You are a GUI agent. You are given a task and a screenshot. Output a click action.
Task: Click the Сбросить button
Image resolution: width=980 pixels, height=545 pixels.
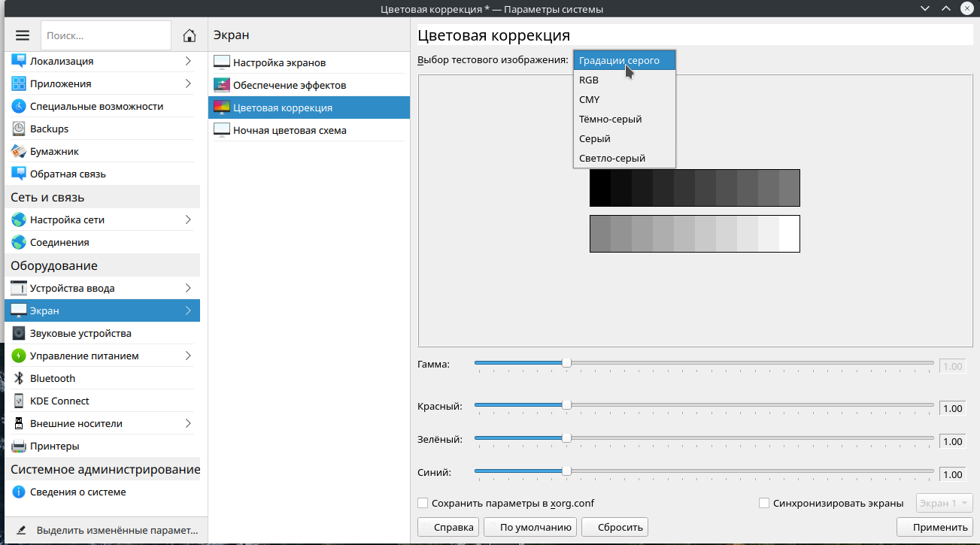coord(614,527)
